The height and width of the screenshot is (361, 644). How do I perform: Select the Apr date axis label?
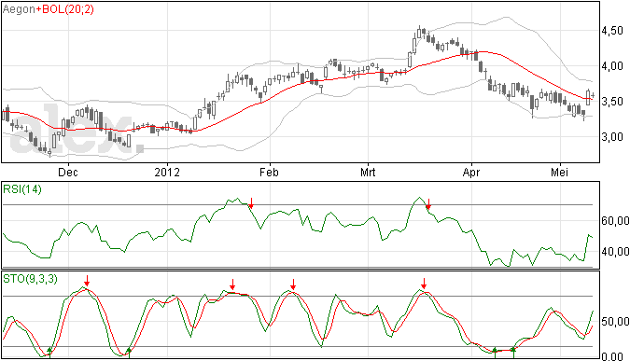coord(471,172)
